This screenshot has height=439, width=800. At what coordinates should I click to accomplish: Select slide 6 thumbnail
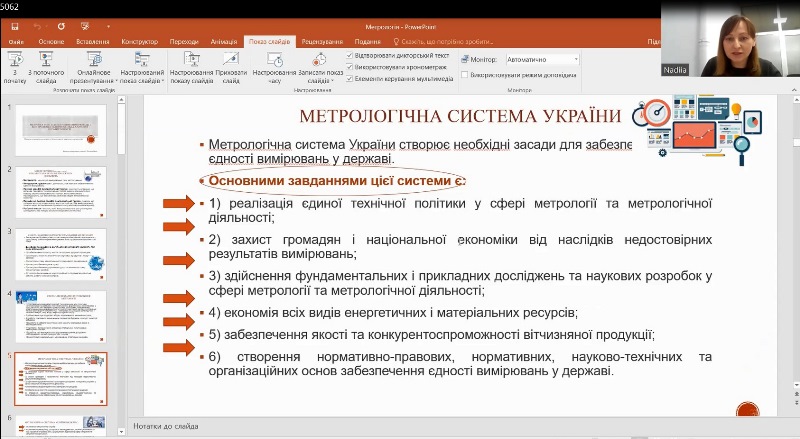pyautogui.click(x=61, y=426)
